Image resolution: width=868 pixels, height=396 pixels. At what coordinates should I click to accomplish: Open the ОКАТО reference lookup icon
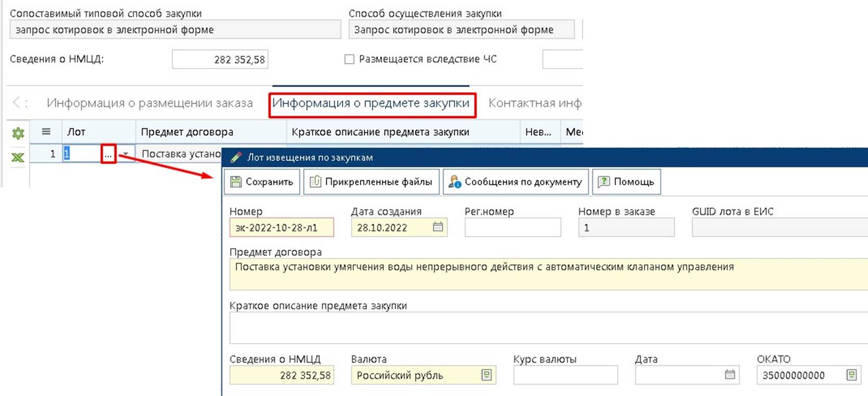click(851, 375)
